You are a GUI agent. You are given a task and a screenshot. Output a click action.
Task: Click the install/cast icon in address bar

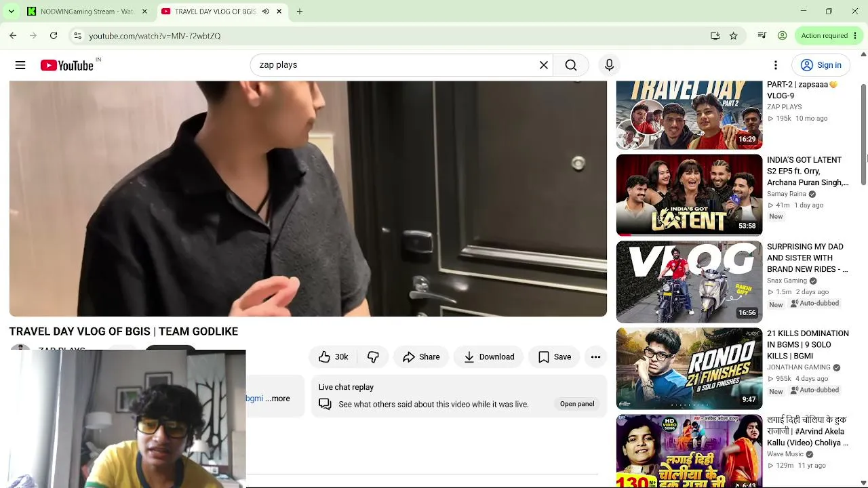coord(715,35)
